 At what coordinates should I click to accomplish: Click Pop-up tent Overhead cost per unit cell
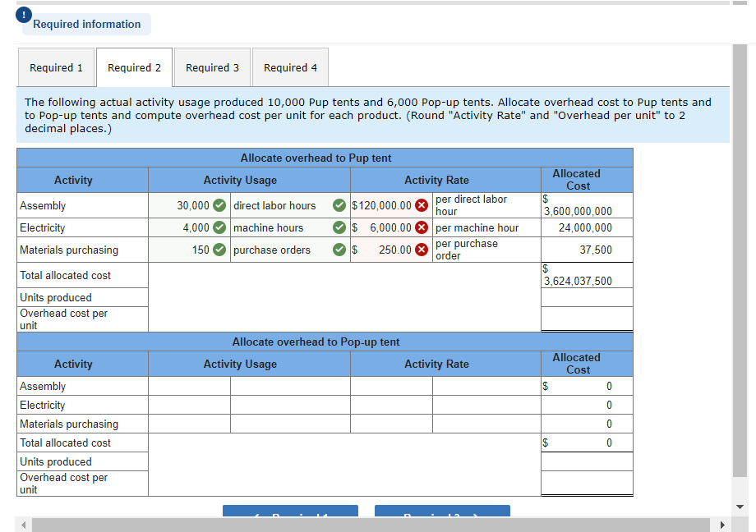587,484
